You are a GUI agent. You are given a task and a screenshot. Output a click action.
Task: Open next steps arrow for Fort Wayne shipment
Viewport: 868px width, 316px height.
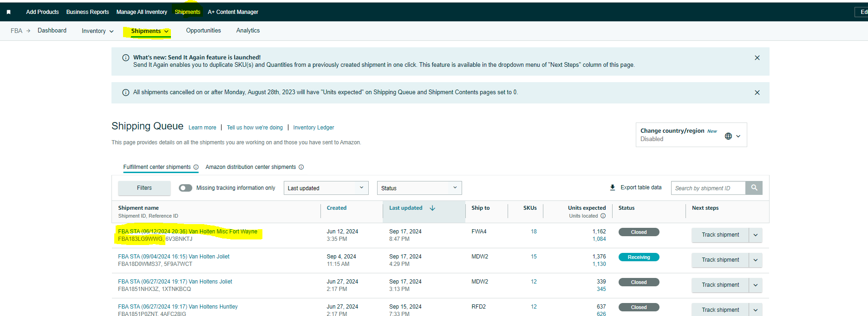756,235
